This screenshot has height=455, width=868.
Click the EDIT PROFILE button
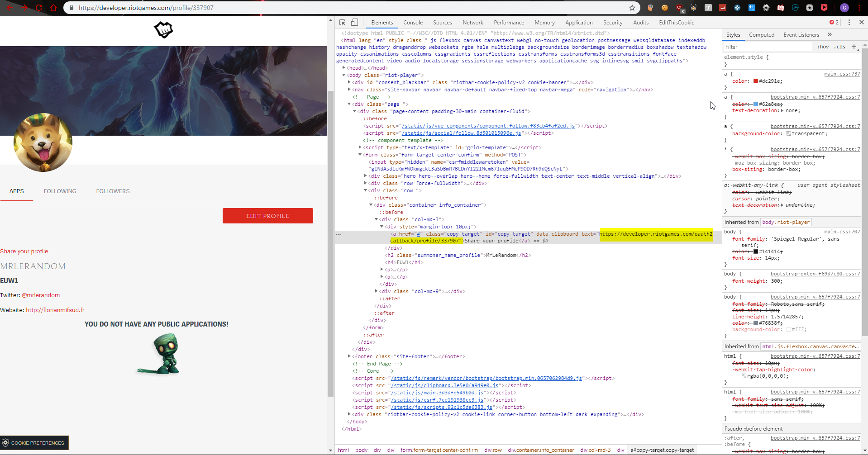click(x=267, y=216)
